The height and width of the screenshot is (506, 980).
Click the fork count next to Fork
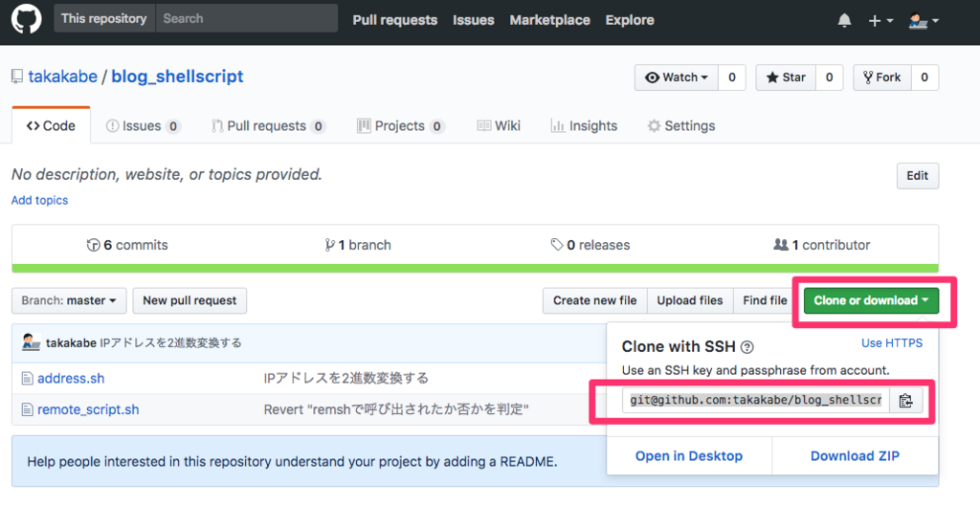[x=924, y=77]
